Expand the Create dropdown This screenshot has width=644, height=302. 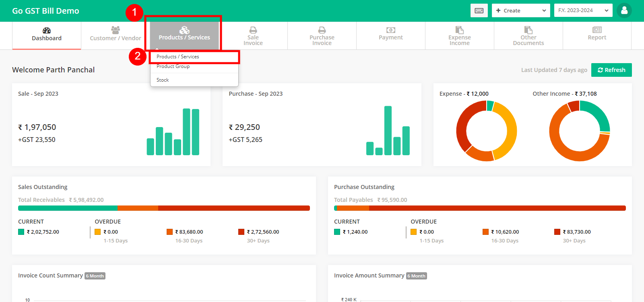pos(521,10)
